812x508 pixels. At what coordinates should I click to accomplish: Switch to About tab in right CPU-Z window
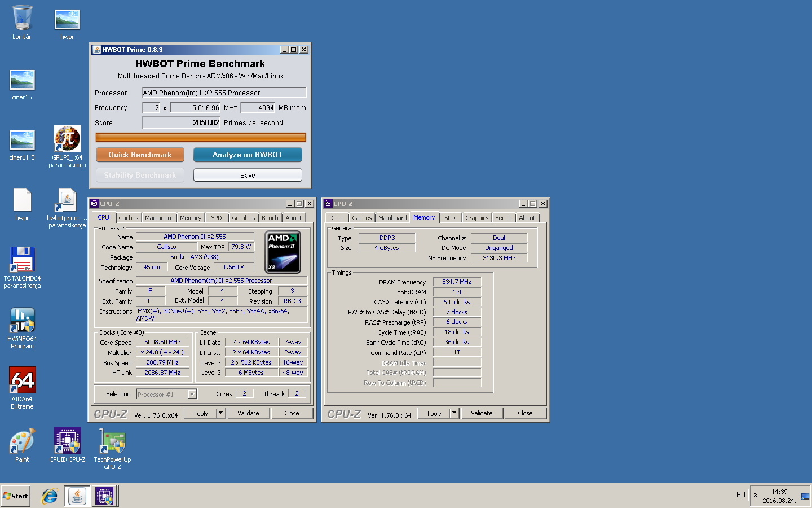point(527,218)
